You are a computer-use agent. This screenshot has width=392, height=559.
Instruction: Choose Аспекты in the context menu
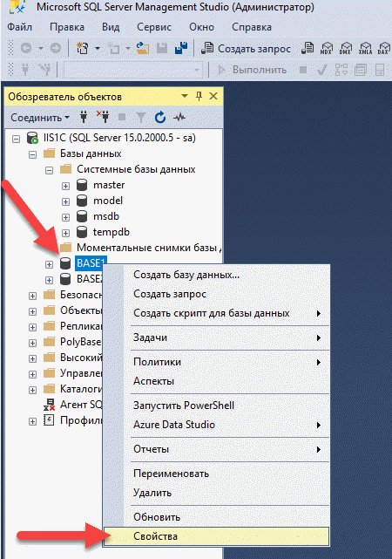(x=216, y=381)
